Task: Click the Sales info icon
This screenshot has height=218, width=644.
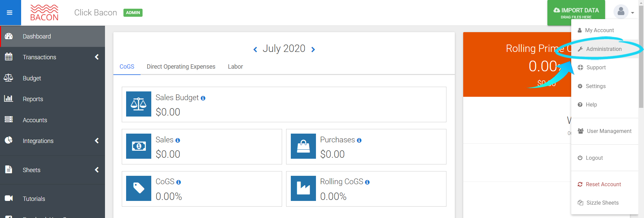Action: click(178, 140)
